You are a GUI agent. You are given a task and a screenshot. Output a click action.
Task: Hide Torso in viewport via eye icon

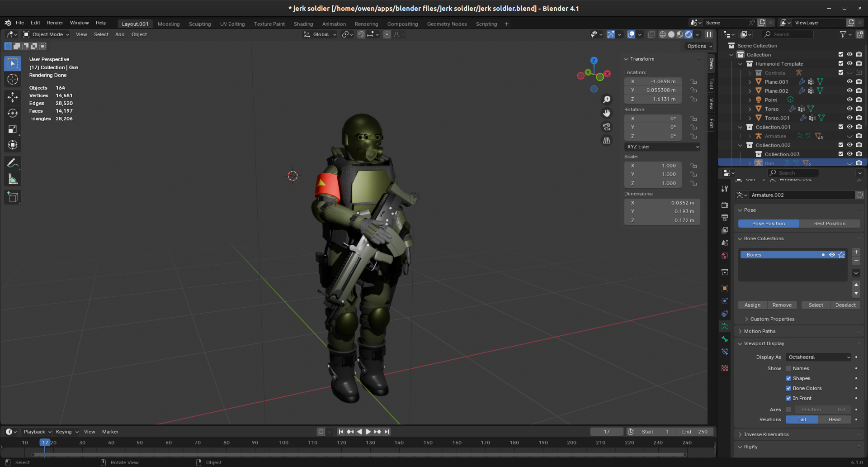tap(849, 109)
